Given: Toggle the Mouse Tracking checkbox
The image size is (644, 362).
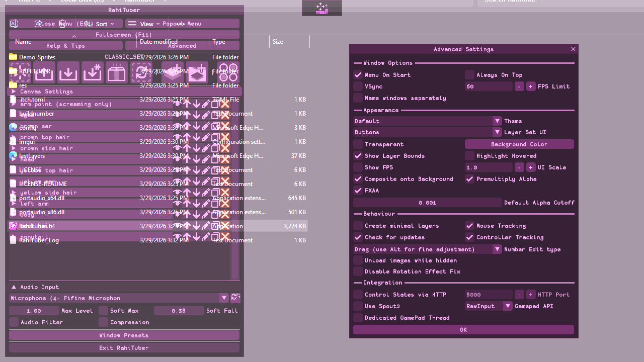Looking at the screenshot, I should click(x=469, y=226).
